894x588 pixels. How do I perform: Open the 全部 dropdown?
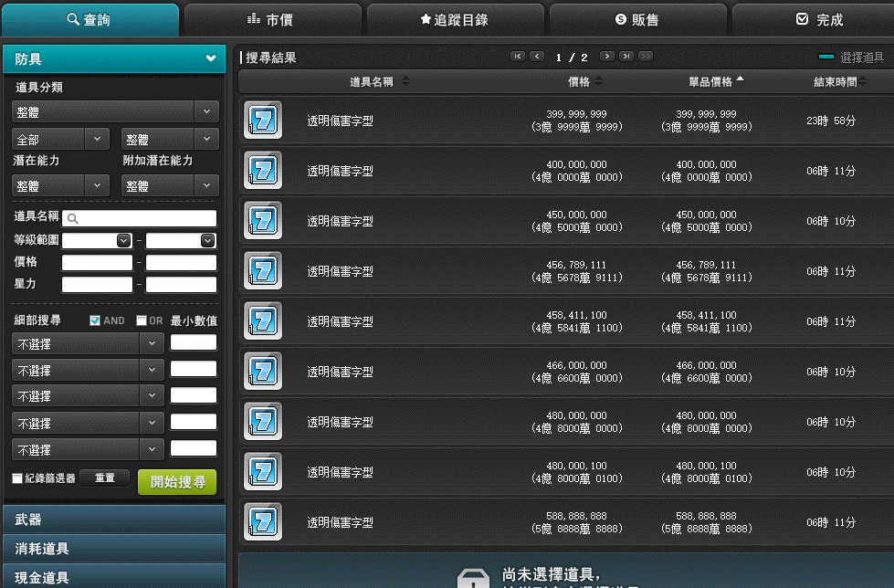[x=60, y=139]
